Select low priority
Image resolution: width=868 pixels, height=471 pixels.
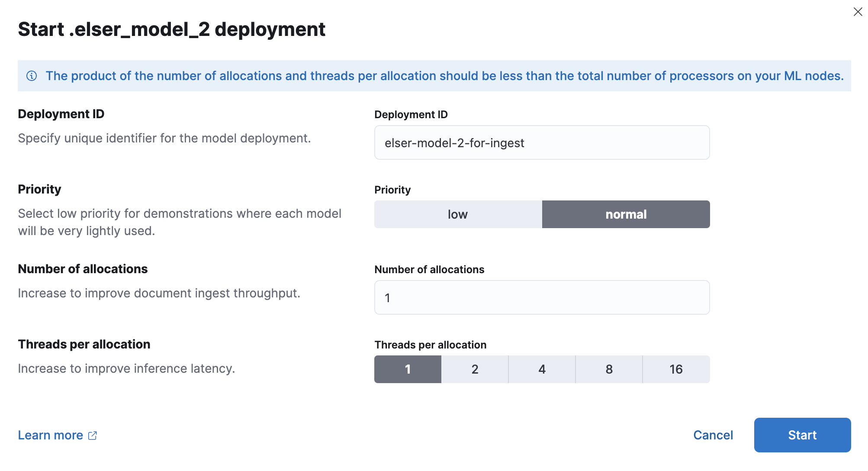coord(457,214)
